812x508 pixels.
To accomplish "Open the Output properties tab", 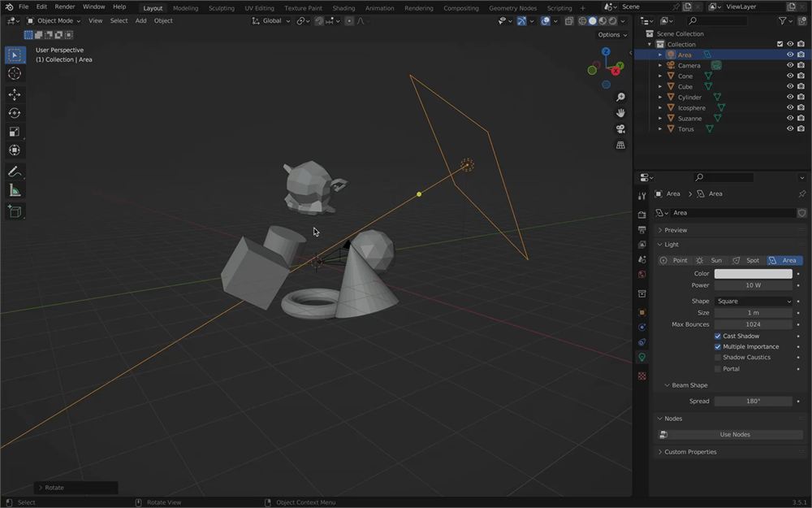I will [x=642, y=230].
